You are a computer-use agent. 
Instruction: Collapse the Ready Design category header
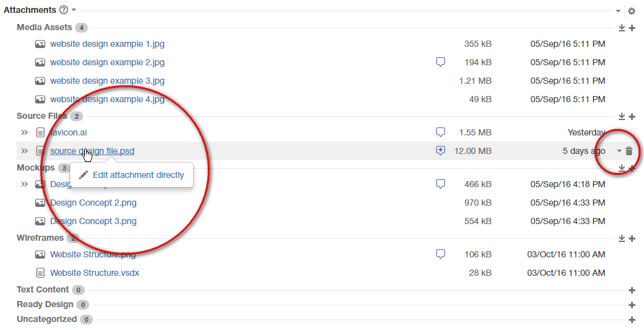pos(44,304)
